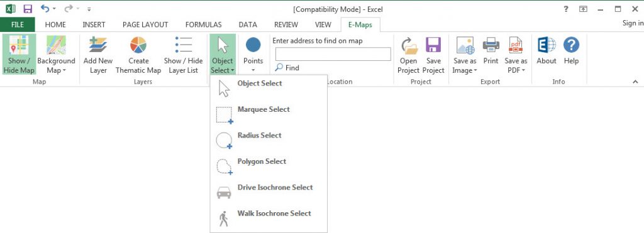Switch to the REVIEW tab
This screenshot has width=644, height=233.
tap(286, 24)
